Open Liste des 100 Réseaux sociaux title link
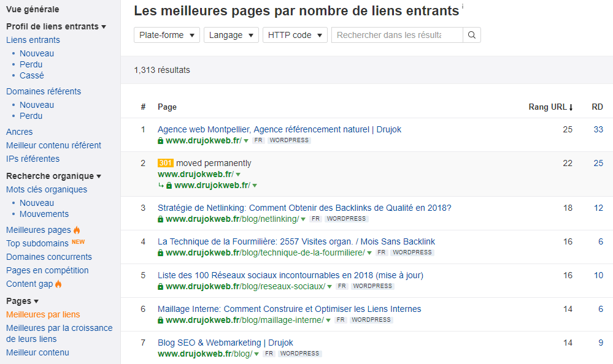613x364 pixels. pos(290,275)
